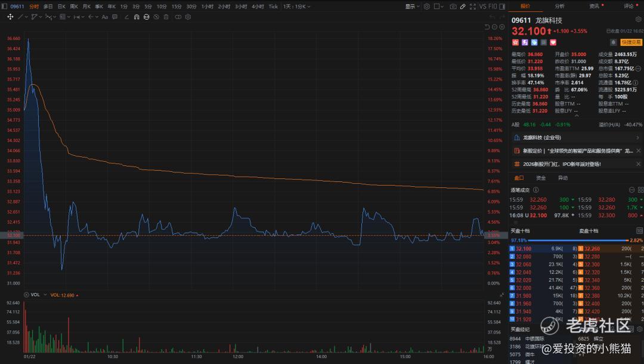The height and width of the screenshot is (364, 644).
Task: Open chart settings gear in the top bar
Action: [x=427, y=7]
